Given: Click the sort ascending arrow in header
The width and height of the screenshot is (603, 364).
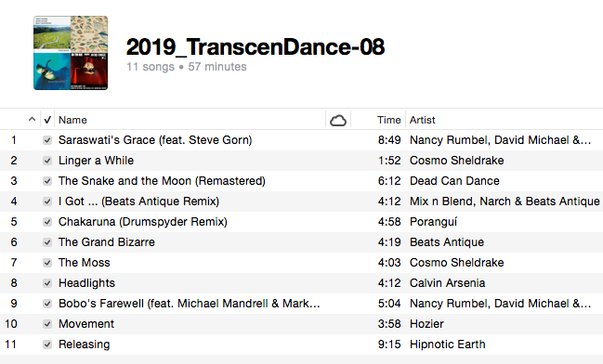Looking at the screenshot, I should [x=32, y=120].
